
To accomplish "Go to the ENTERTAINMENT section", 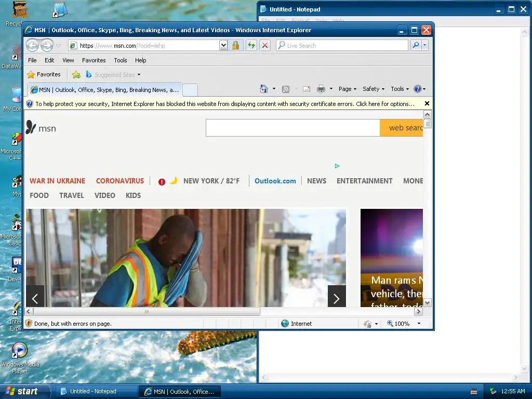I will 364,181.
